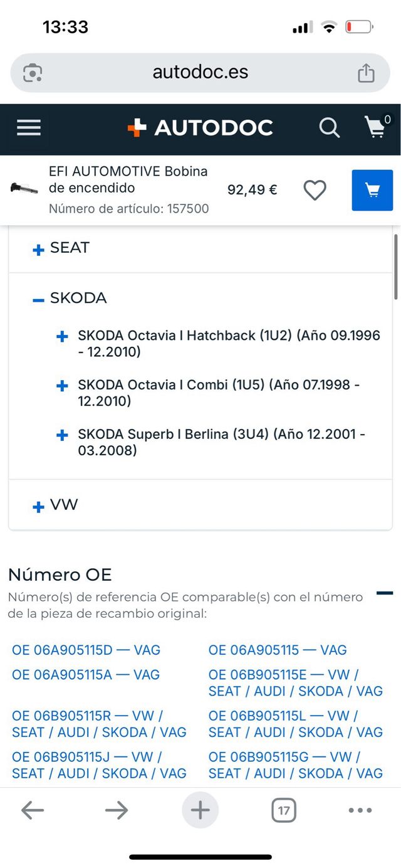Show the 17 open tabs
This screenshot has width=401, height=868.
[284, 810]
